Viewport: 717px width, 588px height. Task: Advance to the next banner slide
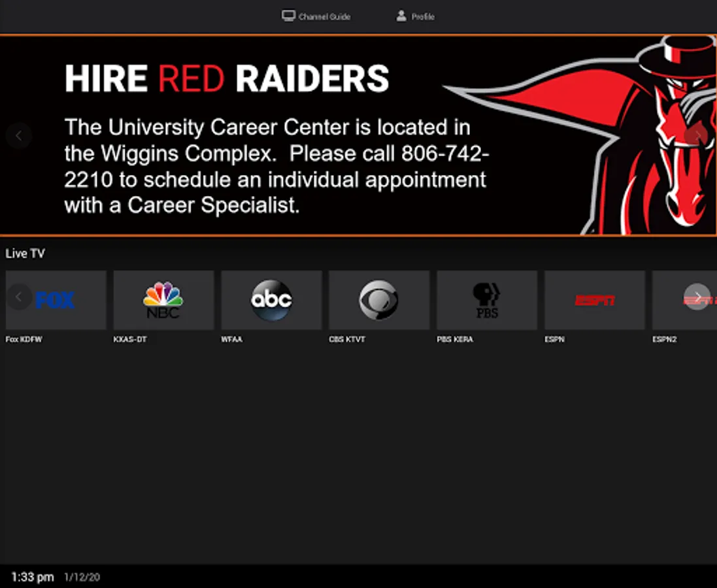(x=697, y=135)
